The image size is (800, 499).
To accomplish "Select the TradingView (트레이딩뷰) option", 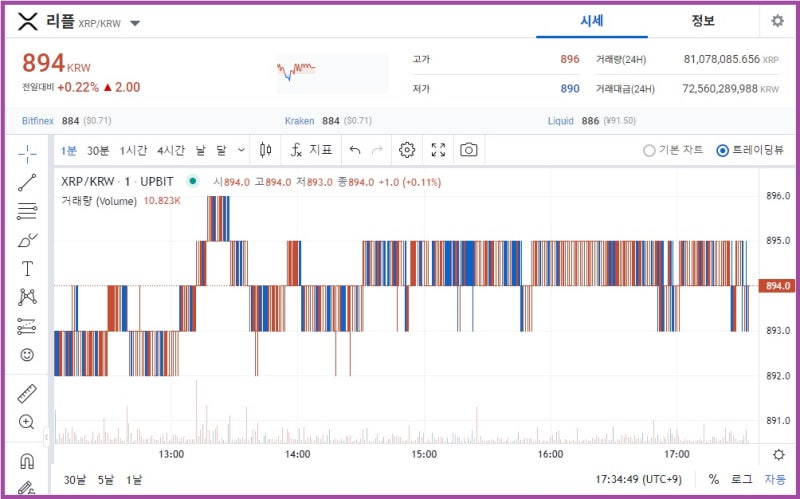I will [x=750, y=150].
